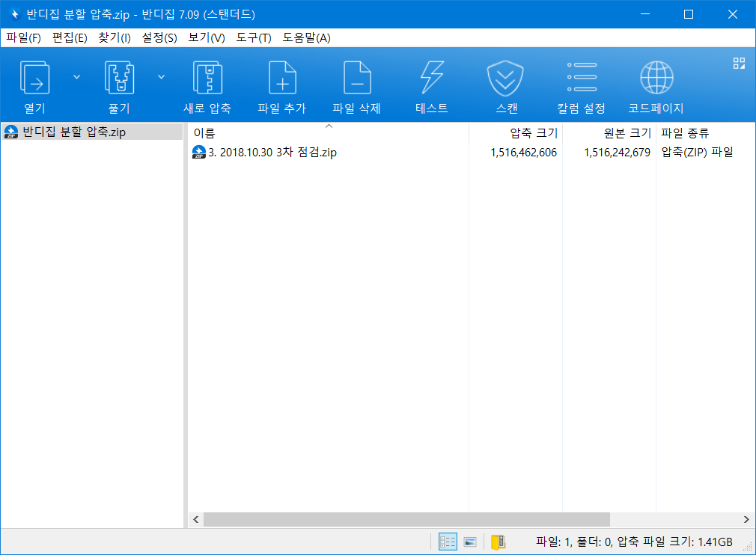Click the Scan (스캔) shield icon

(505, 78)
